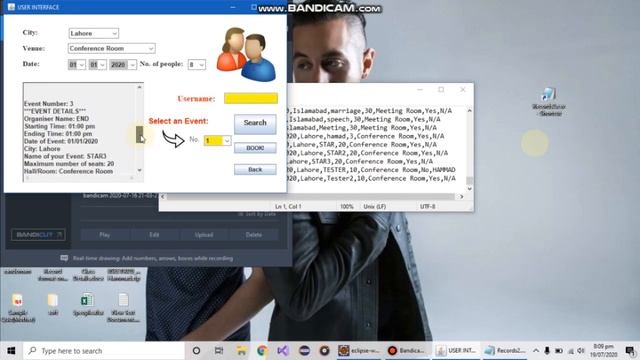Select the text document desktop icon

pyautogui.click(x=123, y=307)
